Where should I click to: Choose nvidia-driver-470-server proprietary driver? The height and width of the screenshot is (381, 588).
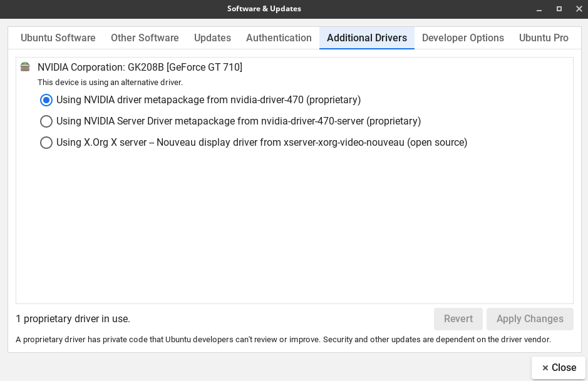tap(230, 121)
